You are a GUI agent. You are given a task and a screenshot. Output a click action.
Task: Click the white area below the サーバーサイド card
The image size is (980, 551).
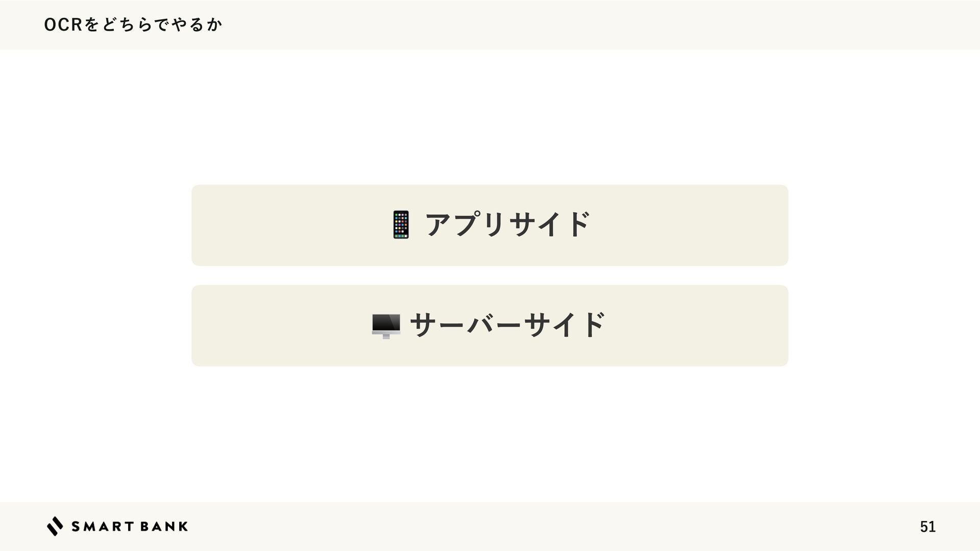pos(490,434)
